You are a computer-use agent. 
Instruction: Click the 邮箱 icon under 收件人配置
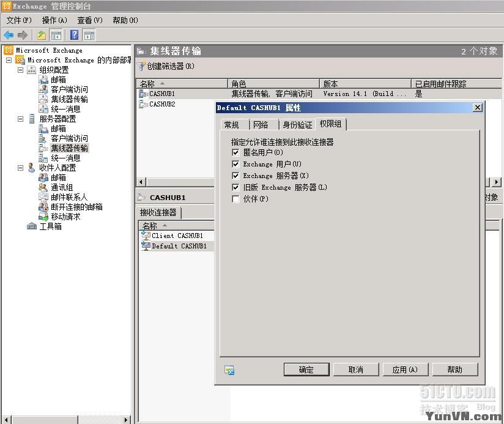click(x=43, y=177)
